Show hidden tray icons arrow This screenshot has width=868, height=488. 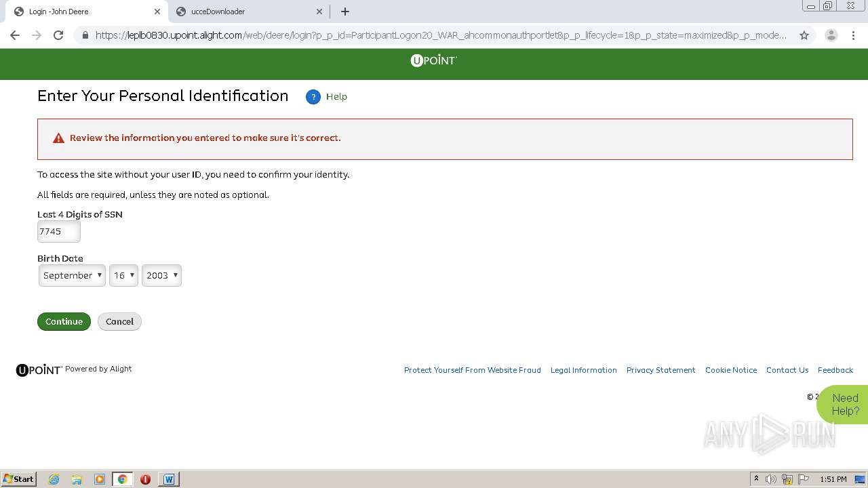click(756, 479)
